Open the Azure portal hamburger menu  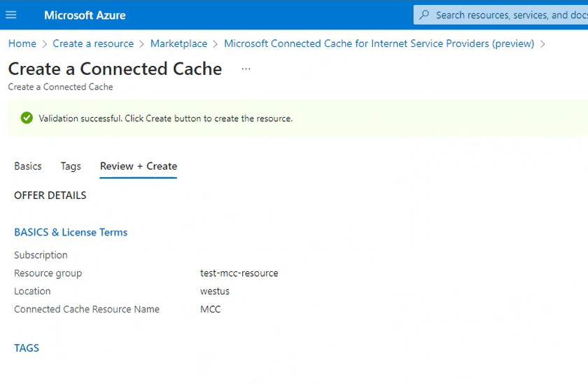pyautogui.click(x=11, y=15)
